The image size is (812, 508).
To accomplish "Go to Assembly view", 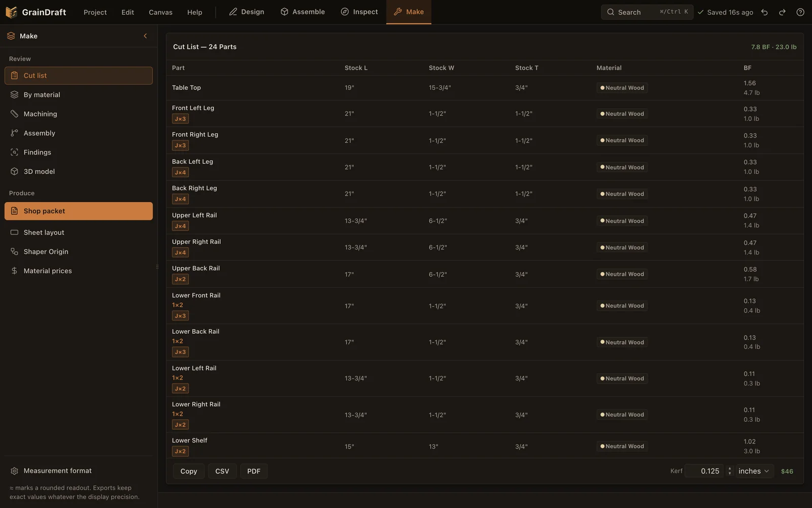I will (79, 133).
